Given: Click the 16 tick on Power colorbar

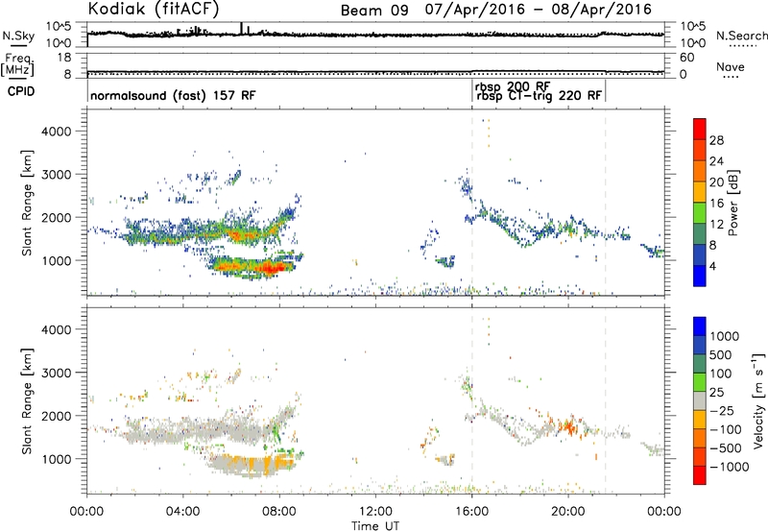Looking at the screenshot, I should [x=716, y=204].
